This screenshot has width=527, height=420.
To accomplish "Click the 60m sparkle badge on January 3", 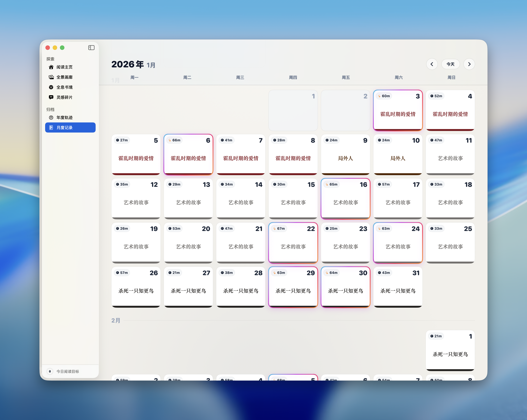I will point(384,96).
